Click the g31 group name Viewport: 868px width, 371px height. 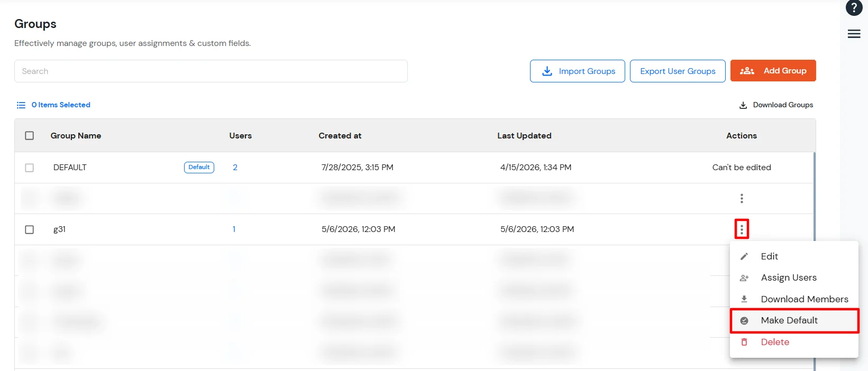pyautogui.click(x=59, y=229)
